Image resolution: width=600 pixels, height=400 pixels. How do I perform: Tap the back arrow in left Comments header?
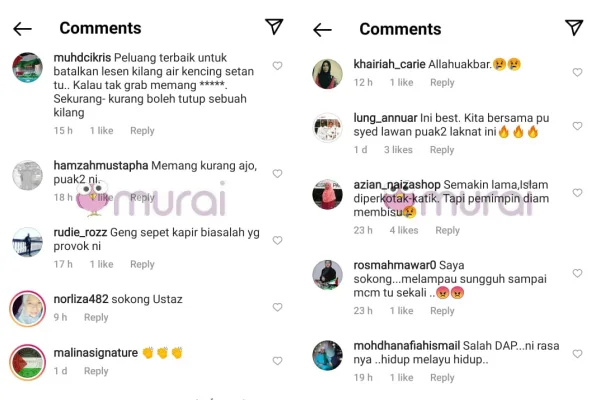pos(23,29)
